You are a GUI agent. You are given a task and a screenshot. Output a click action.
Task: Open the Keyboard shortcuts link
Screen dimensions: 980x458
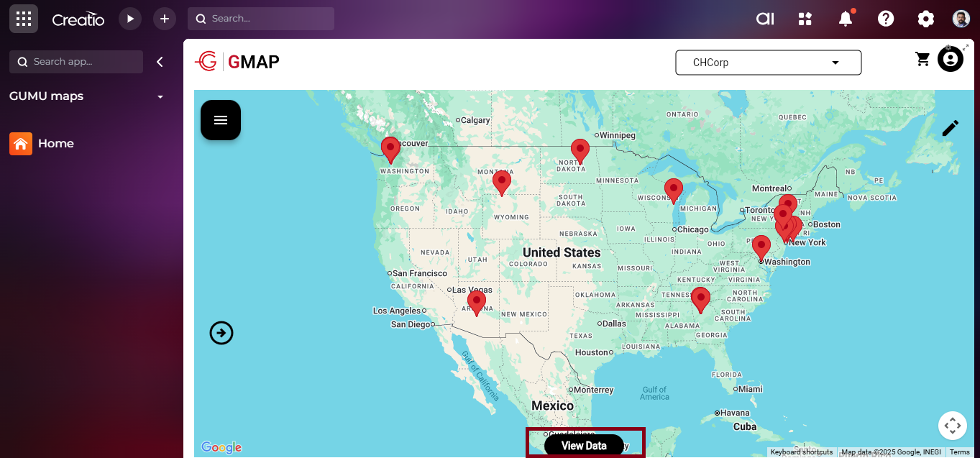802,452
